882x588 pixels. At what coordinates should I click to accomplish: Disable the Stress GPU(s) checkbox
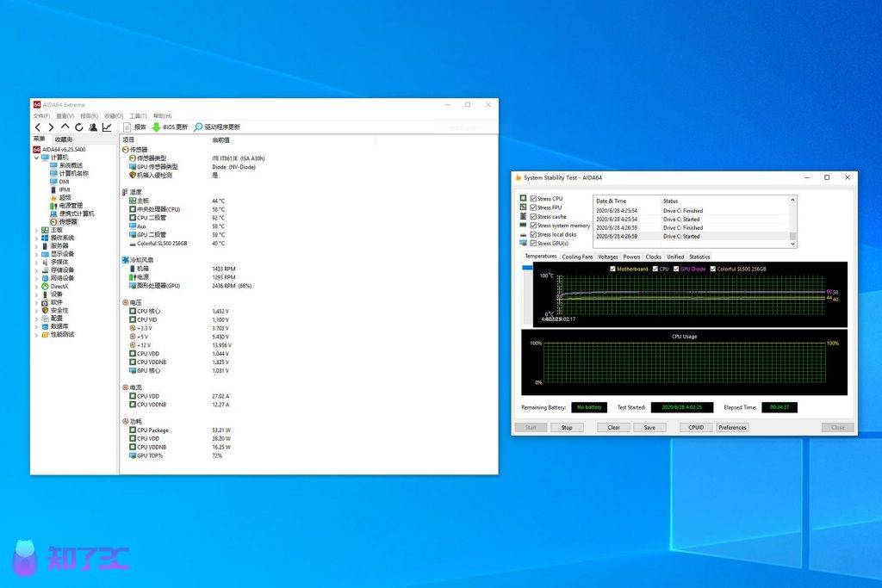(533, 244)
